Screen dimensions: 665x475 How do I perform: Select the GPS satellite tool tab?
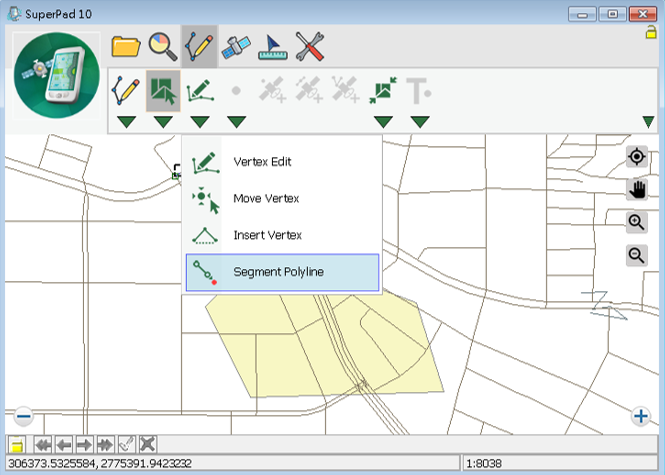[x=236, y=46]
